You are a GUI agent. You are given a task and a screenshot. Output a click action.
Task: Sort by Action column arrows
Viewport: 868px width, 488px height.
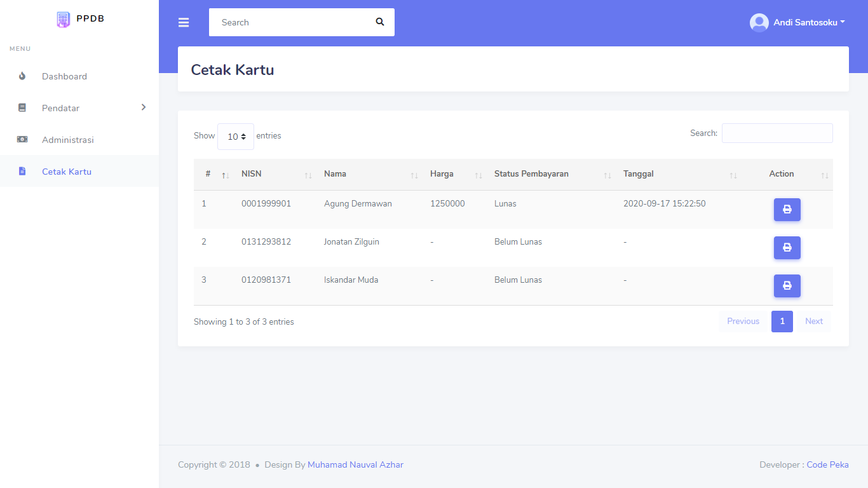pos(824,175)
